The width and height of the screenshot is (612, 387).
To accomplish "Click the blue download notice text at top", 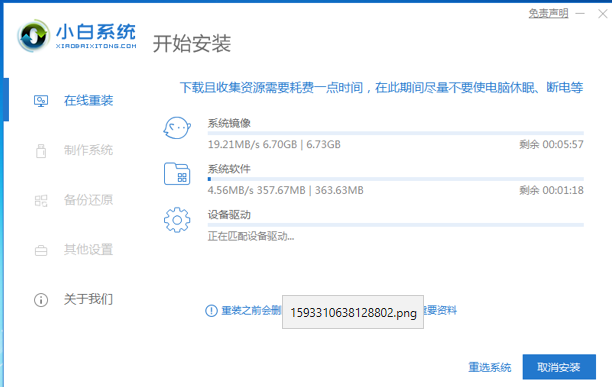I will pos(381,87).
